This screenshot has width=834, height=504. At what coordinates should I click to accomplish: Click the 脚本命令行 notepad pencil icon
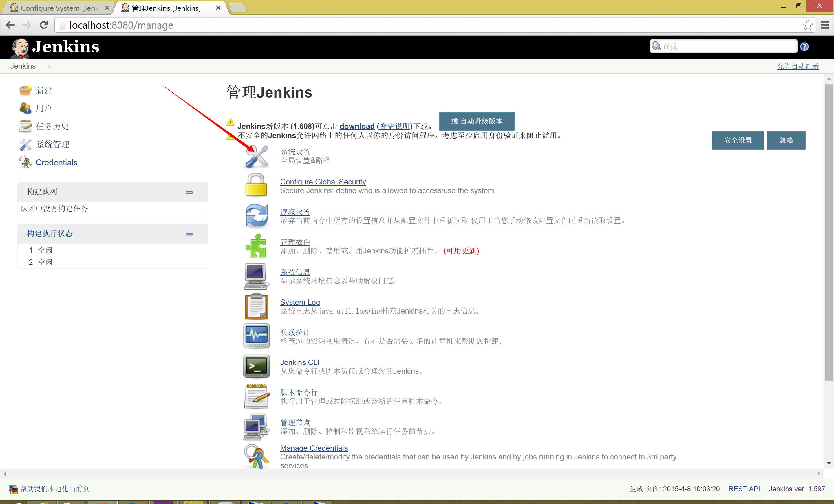coord(256,396)
